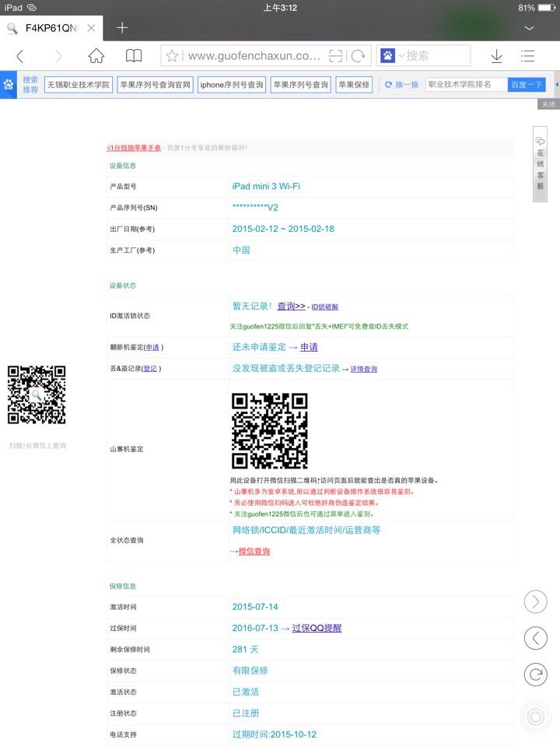560x747 pixels.
Task: Tap floating concentric circle button
Action: pyautogui.click(x=536, y=717)
